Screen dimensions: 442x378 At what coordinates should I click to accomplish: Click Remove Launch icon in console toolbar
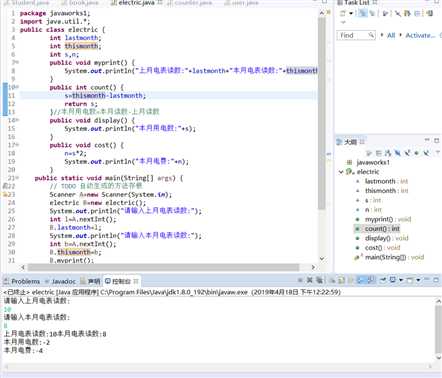[x=310, y=280]
